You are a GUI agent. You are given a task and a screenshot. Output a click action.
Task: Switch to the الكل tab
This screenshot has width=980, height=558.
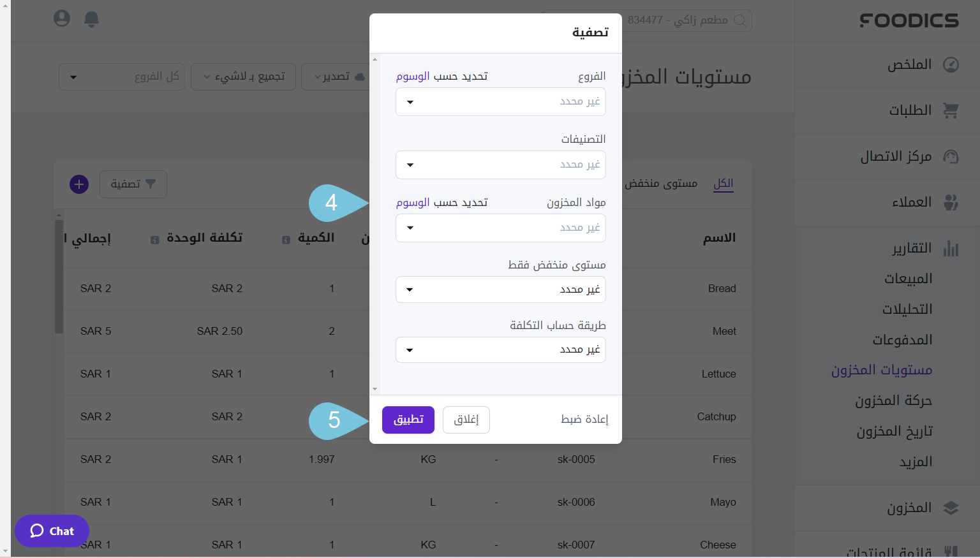[x=723, y=184]
